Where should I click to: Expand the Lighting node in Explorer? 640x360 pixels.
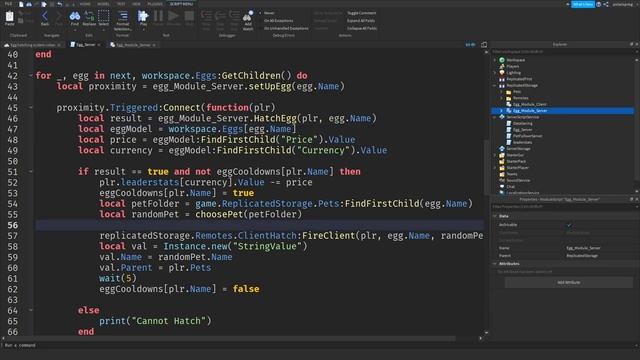[x=496, y=73]
